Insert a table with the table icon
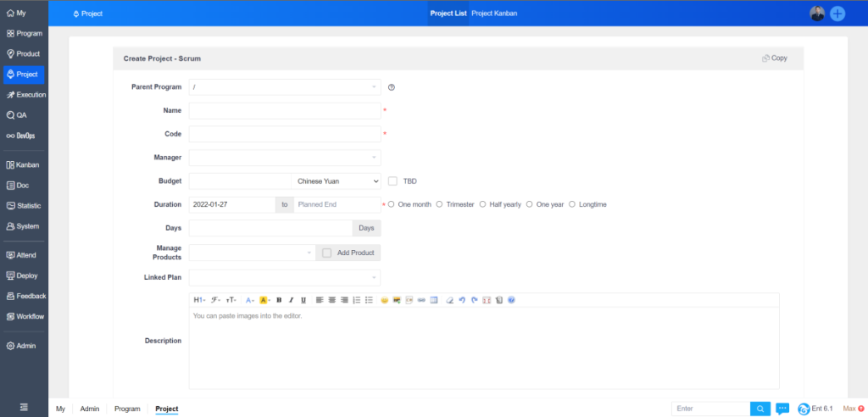The image size is (868, 417). coord(434,300)
